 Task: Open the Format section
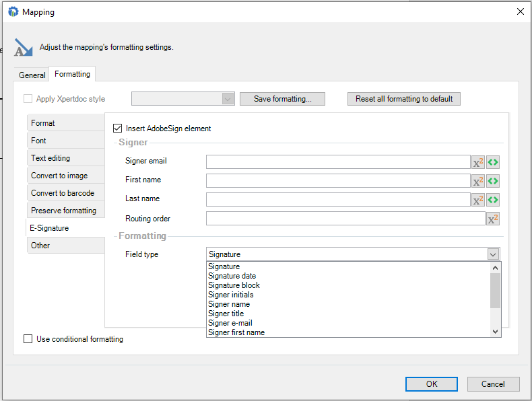pyautogui.click(x=66, y=123)
